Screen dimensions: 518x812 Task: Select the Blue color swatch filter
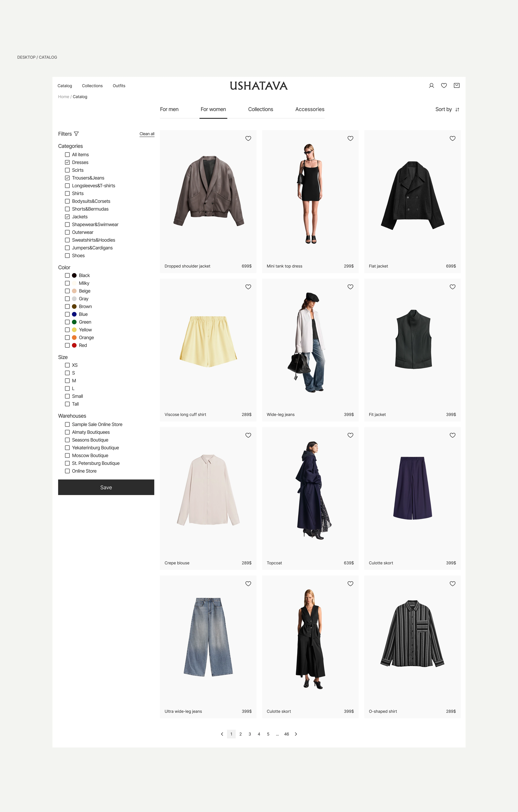[74, 314]
